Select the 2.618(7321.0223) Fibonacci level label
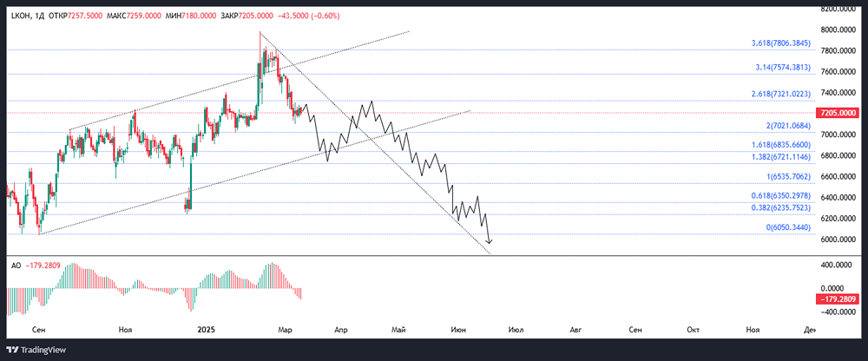868x361 pixels. (781, 95)
